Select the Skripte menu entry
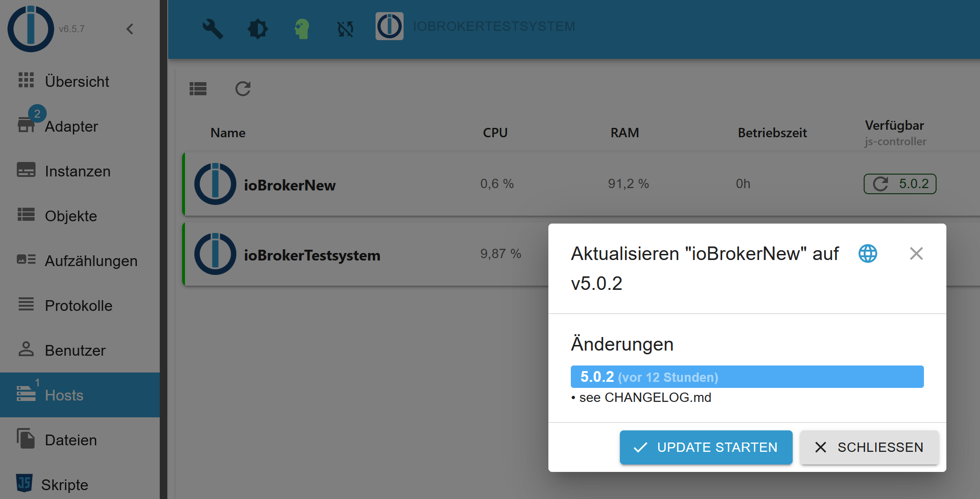This screenshot has height=499, width=980. click(x=64, y=485)
